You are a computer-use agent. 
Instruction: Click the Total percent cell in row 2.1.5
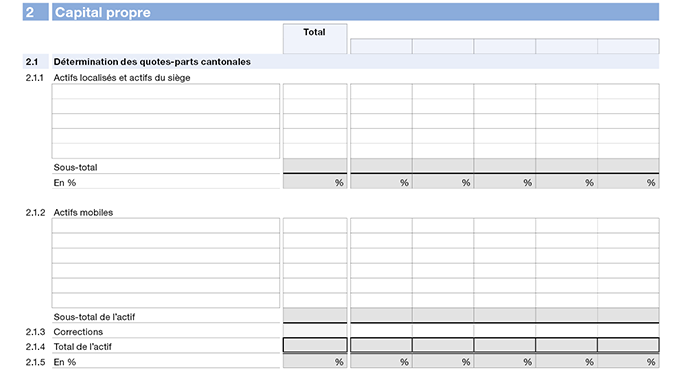[315, 361]
